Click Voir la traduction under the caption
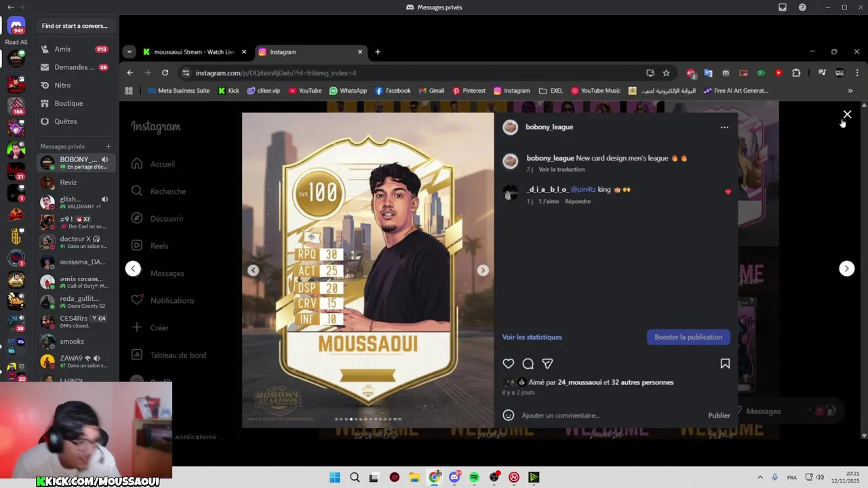The height and width of the screenshot is (488, 868). tap(561, 169)
